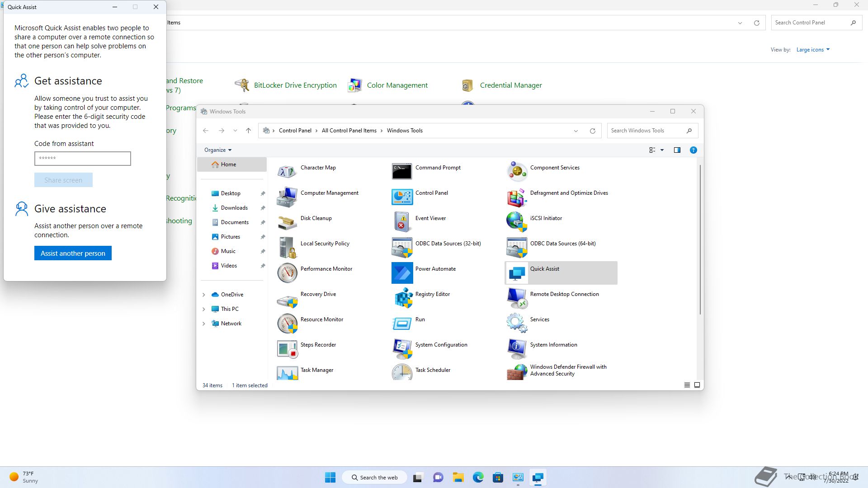The height and width of the screenshot is (488, 868).
Task: Open Defragment and Optimize Drives
Action: click(x=557, y=197)
